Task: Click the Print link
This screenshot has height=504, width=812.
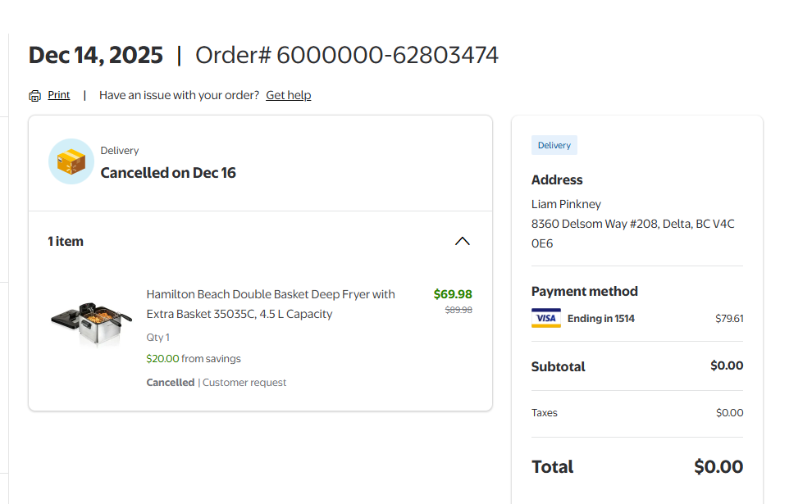Action: point(59,95)
